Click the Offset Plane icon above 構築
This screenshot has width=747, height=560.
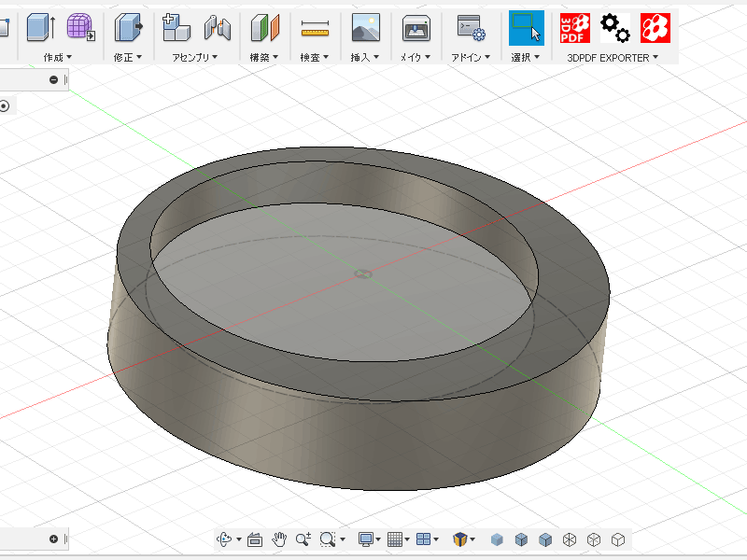point(265,27)
